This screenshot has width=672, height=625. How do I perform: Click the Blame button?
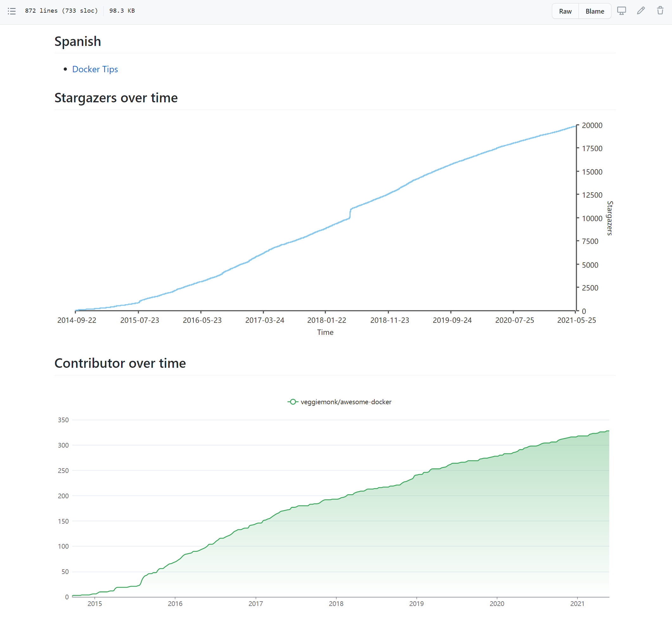pos(594,11)
